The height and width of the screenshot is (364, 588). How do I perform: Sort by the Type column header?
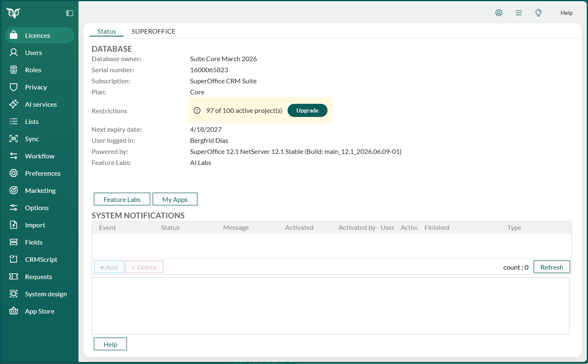pos(514,228)
